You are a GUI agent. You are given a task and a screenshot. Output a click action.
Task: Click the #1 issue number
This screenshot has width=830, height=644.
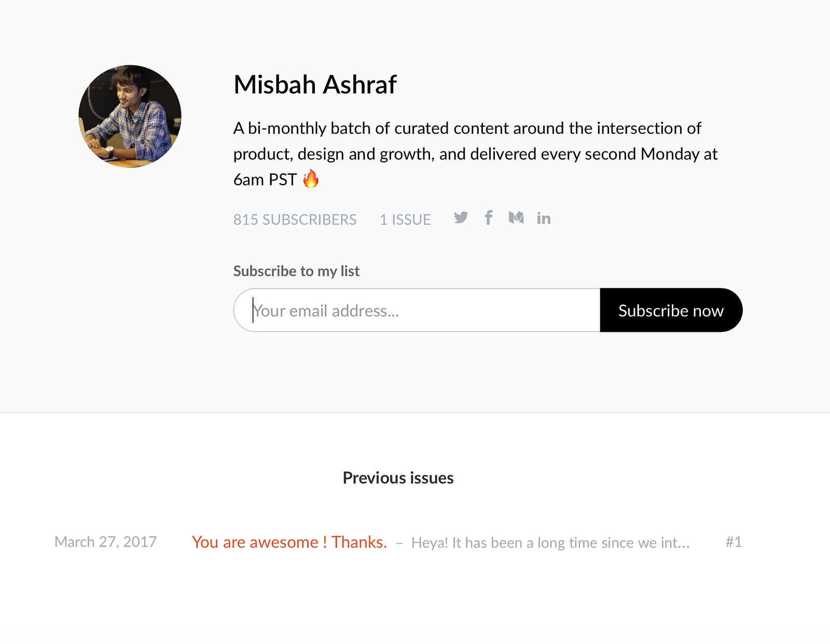(734, 542)
